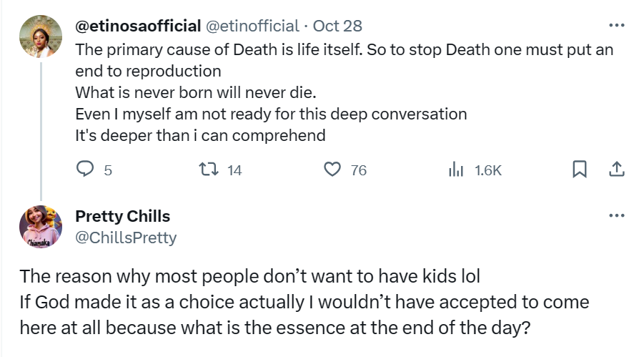Image resolution: width=644 pixels, height=357 pixels.
Task: Click Pretty Chills' avatar image
Action: point(40,226)
